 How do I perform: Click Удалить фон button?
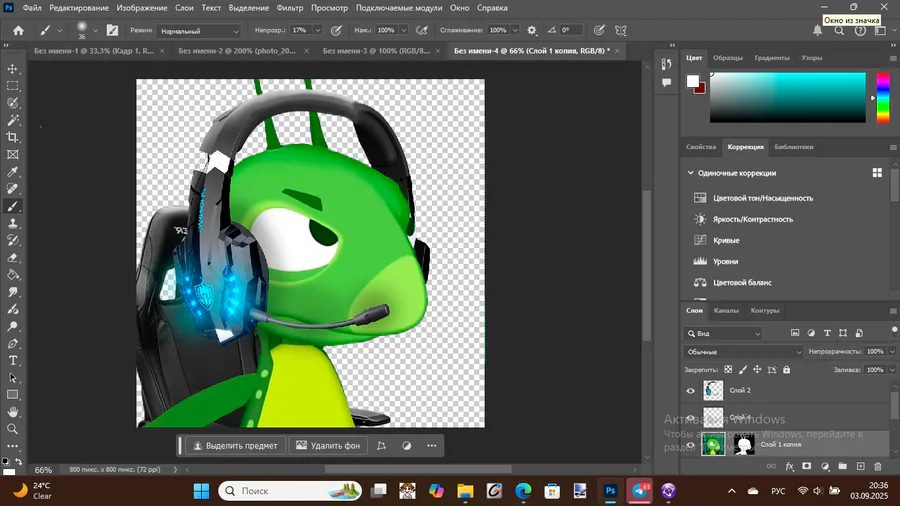(x=328, y=446)
